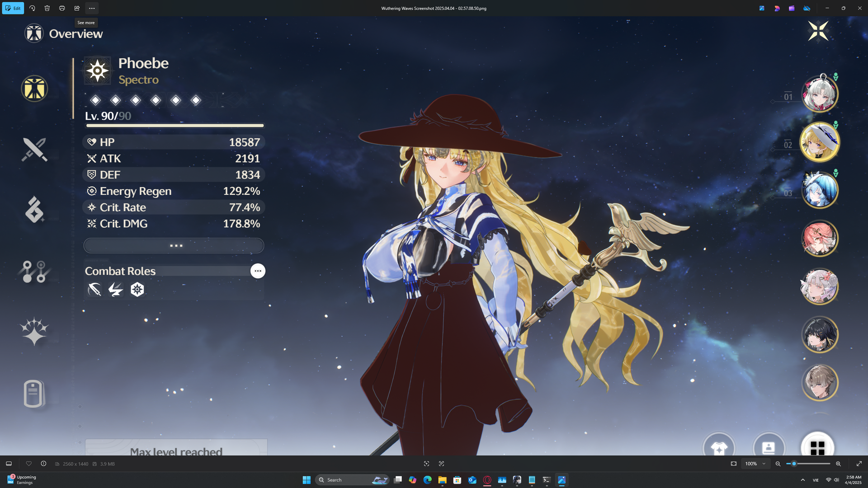Enter full screen with the expand arrows
This screenshot has width=868, height=488.
[859, 464]
